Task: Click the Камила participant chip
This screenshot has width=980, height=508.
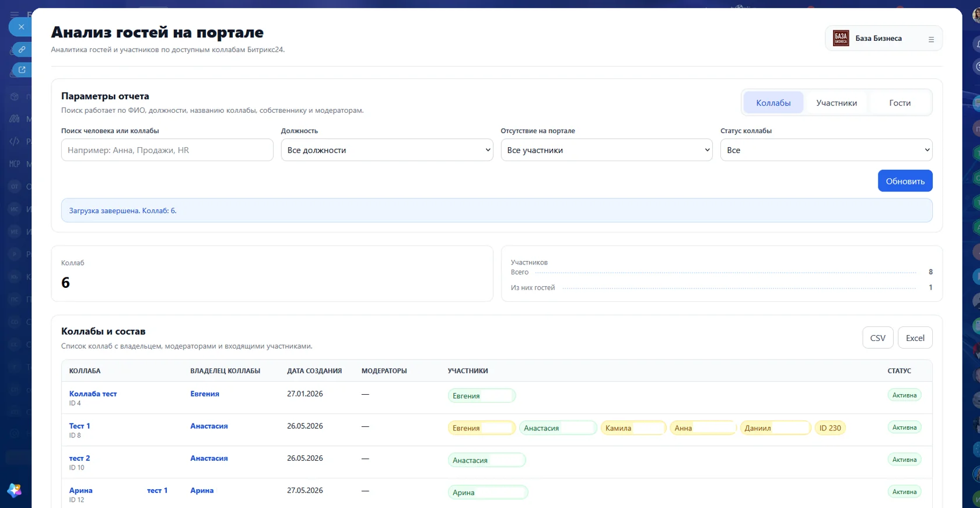Action: coord(633,428)
